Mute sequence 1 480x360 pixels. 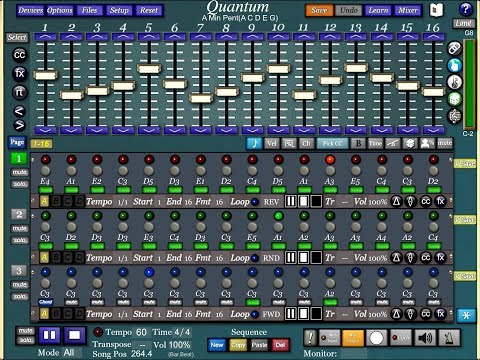19,172
